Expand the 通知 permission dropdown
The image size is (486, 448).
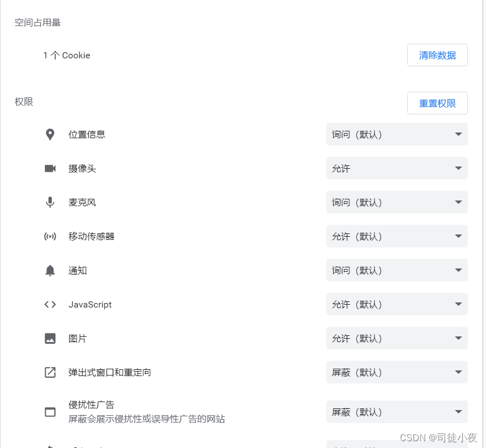(397, 270)
